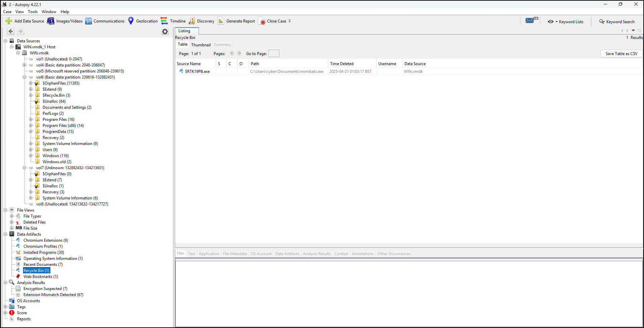Sort by Time Deleted column
This screenshot has height=328, width=644.
click(x=352, y=64)
